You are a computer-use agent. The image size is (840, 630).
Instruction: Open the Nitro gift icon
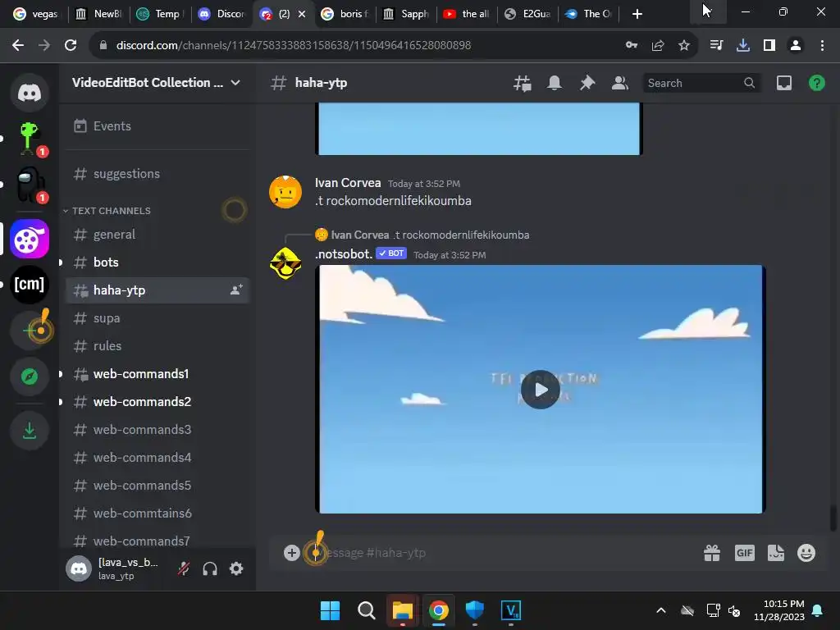[712, 553]
